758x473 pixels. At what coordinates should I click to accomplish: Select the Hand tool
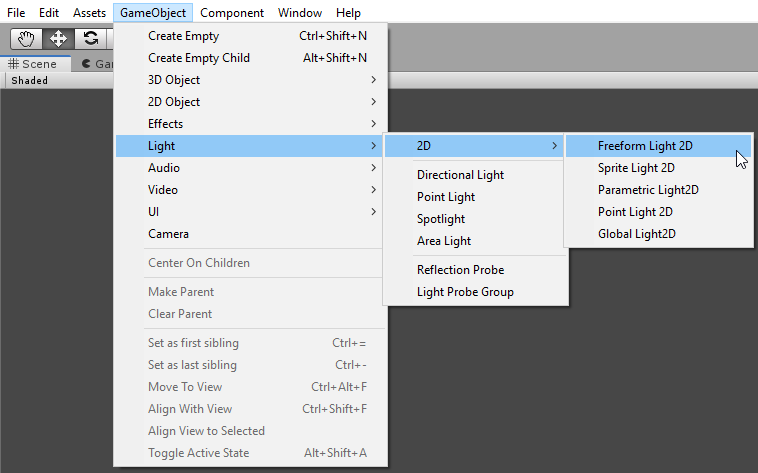coord(25,38)
